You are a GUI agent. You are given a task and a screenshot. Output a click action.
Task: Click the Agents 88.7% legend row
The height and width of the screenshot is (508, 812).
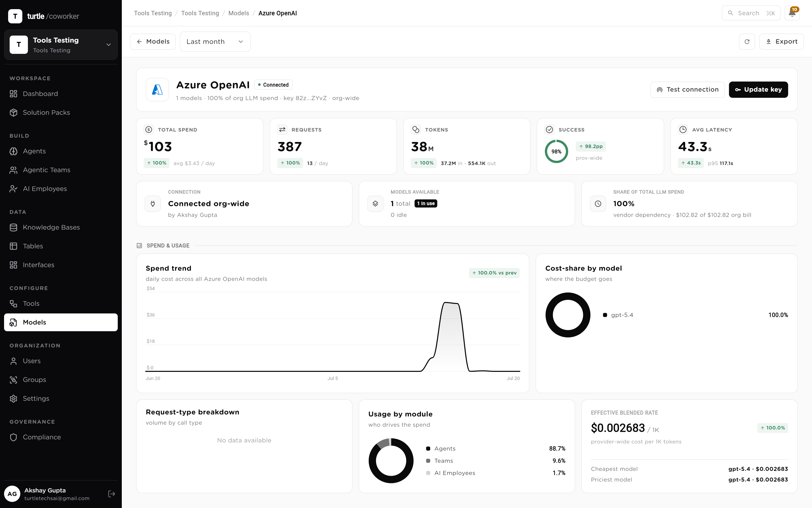point(496,449)
